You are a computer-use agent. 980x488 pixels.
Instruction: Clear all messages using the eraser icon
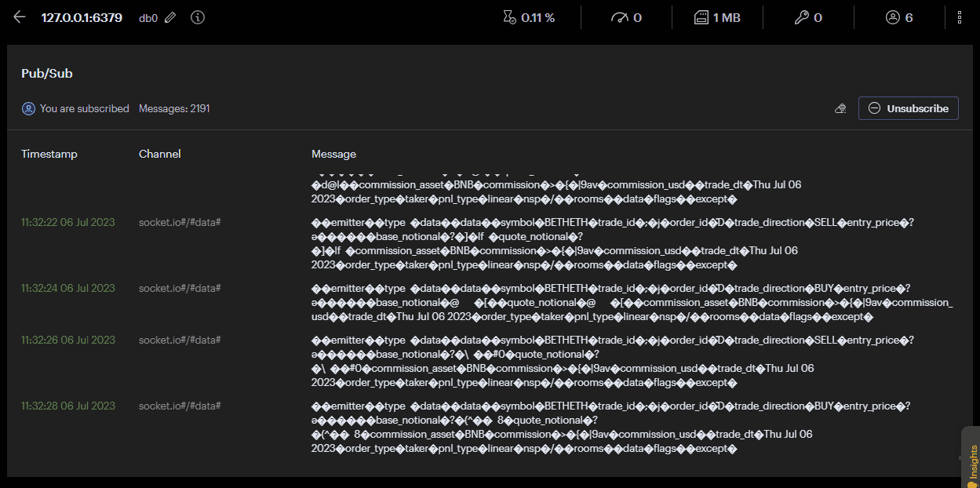click(x=840, y=108)
